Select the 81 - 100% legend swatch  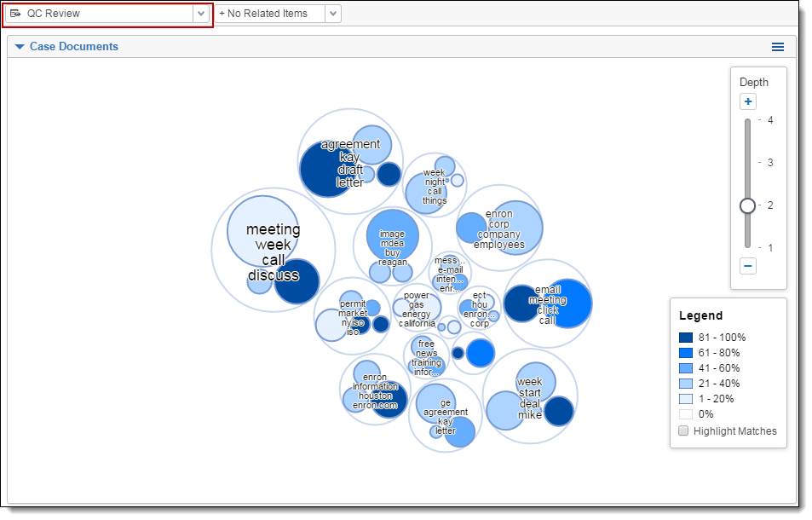(x=686, y=338)
